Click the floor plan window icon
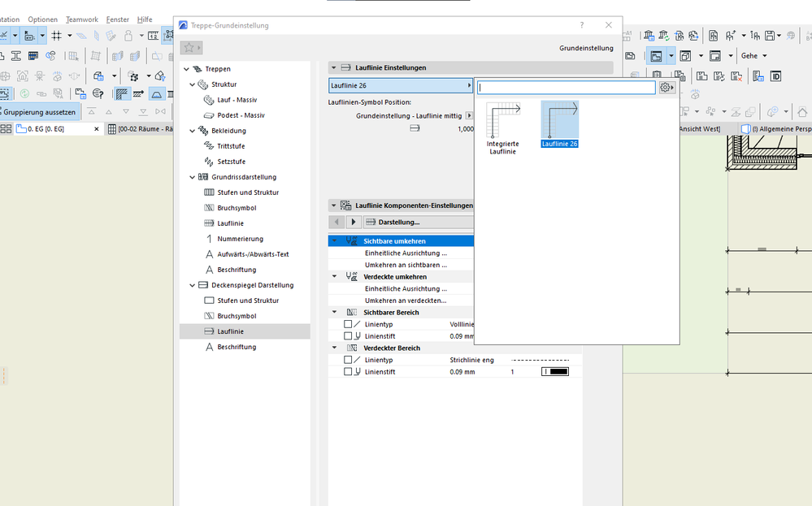The width and height of the screenshot is (812, 506). [x=656, y=56]
